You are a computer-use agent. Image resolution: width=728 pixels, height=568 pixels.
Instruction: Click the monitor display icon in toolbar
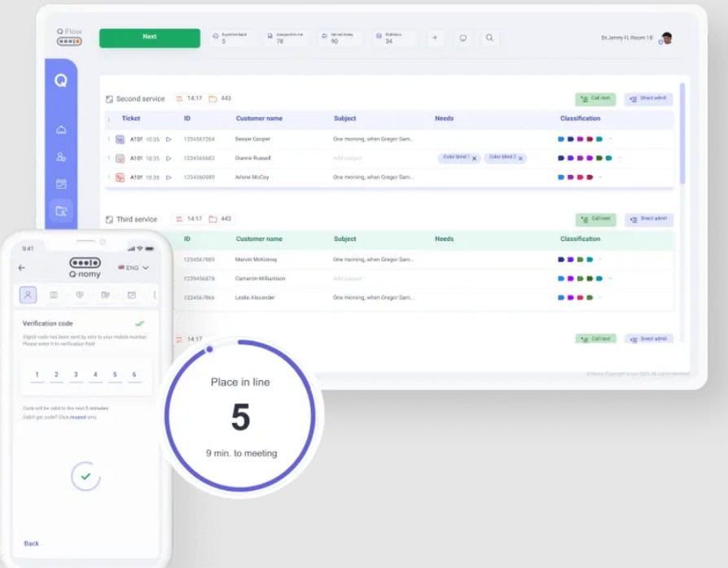(463, 37)
